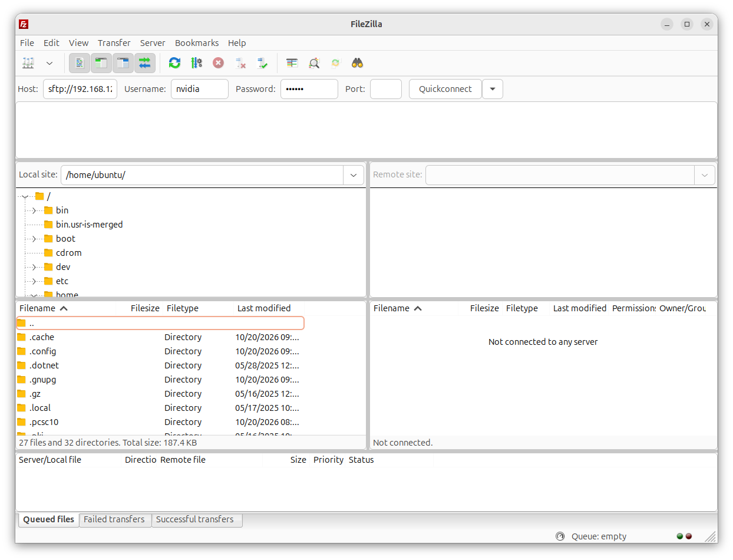Image resolution: width=733 pixels, height=560 pixels.
Task: Open the Site Manager
Action: pyautogui.click(x=28, y=62)
